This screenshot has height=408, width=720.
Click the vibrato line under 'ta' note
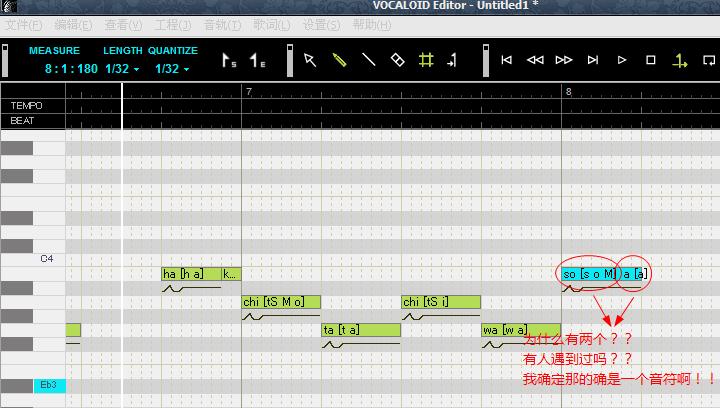coord(361,344)
